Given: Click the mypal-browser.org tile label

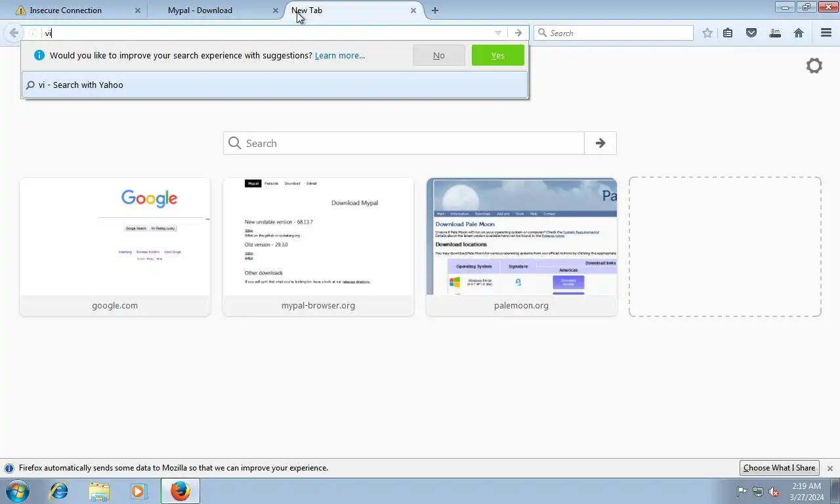Looking at the screenshot, I should [x=318, y=305].
